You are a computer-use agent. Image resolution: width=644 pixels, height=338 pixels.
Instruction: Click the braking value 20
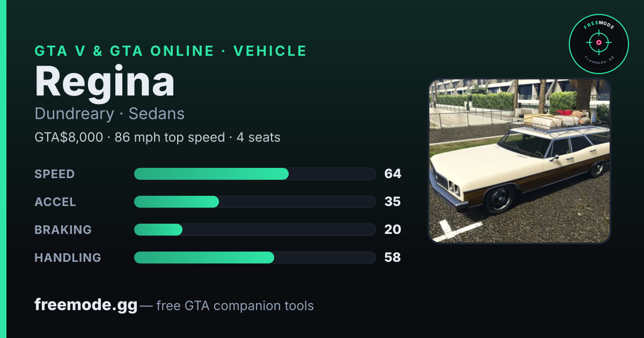393,230
